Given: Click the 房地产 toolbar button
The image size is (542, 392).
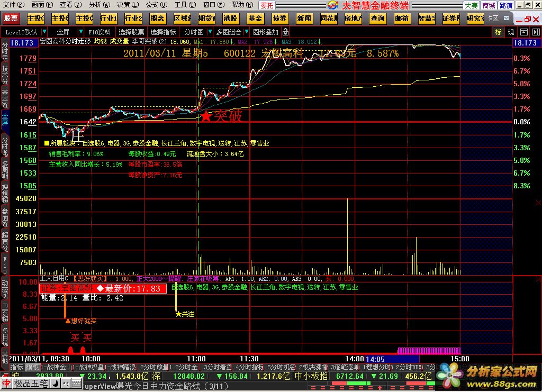Looking at the screenshot, I should (353, 19).
